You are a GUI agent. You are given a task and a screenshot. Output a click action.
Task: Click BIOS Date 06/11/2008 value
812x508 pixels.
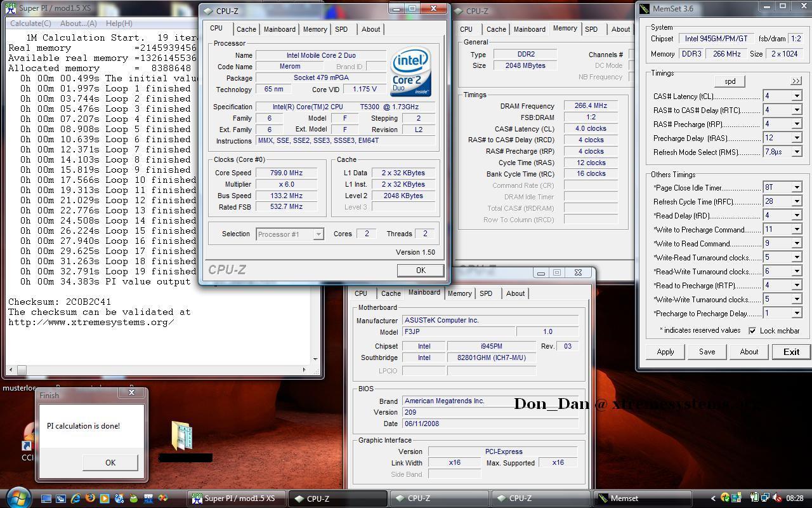491,424
